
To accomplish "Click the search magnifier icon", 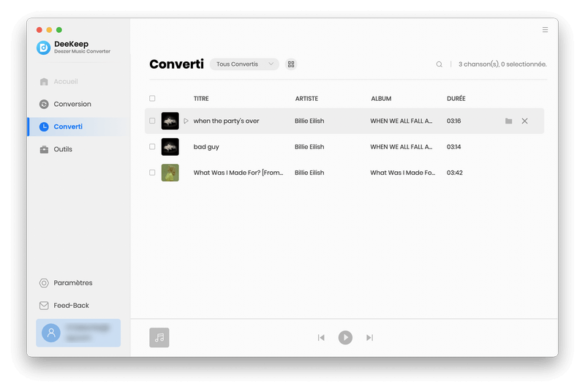I will pyautogui.click(x=439, y=64).
